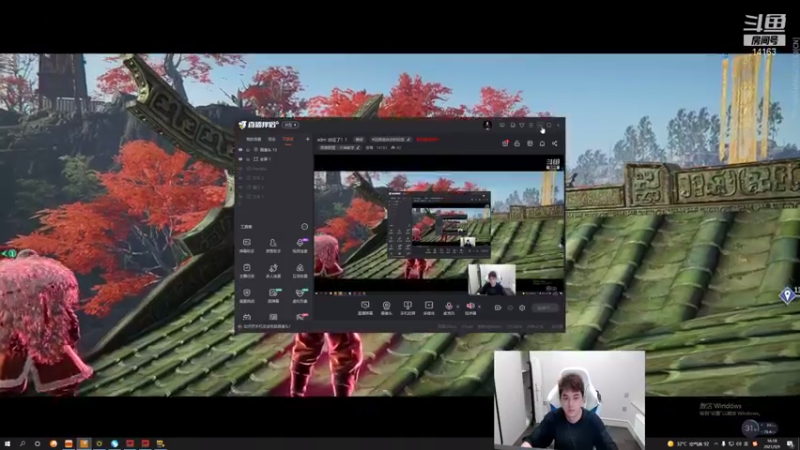
Task: Click the red speaker icon in bottom bar
Action: point(470,306)
